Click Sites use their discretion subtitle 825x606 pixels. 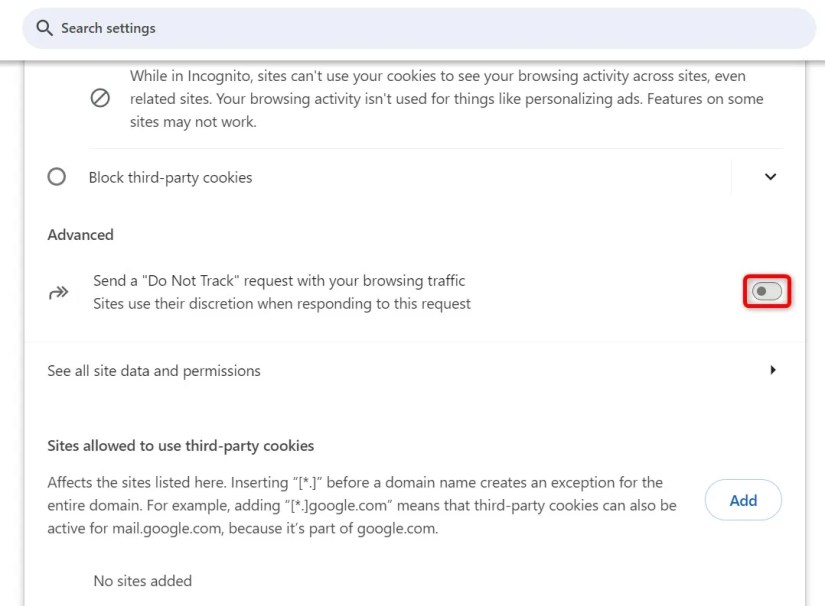coord(282,304)
